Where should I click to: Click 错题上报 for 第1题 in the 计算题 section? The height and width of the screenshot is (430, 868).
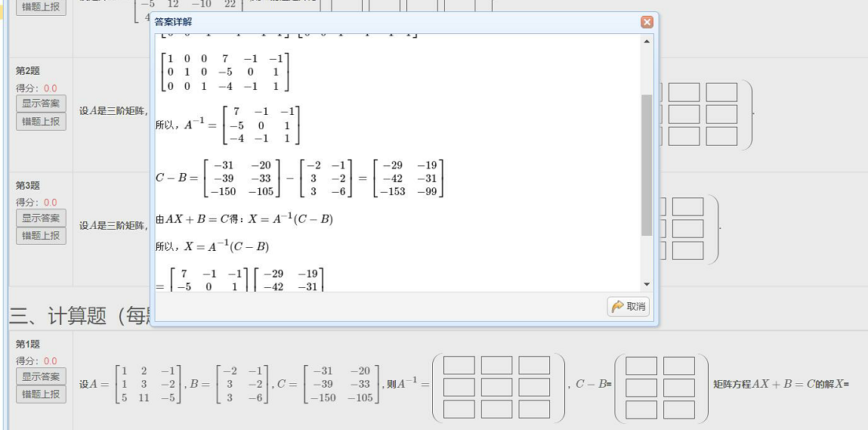point(41,394)
